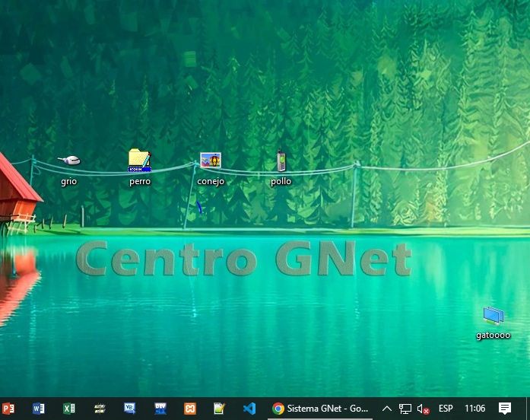Switch to Sistema GNet Chrome window

[320, 409]
